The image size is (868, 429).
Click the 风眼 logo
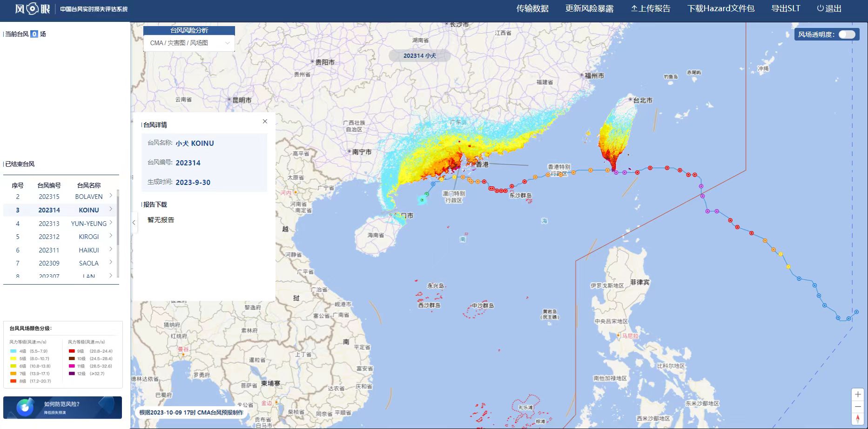click(x=33, y=9)
